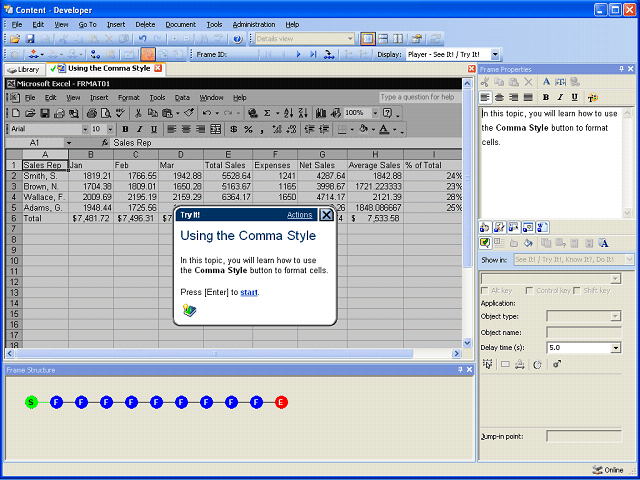Switch to the Library tab
This screenshot has width=640, height=480.
pos(24,69)
